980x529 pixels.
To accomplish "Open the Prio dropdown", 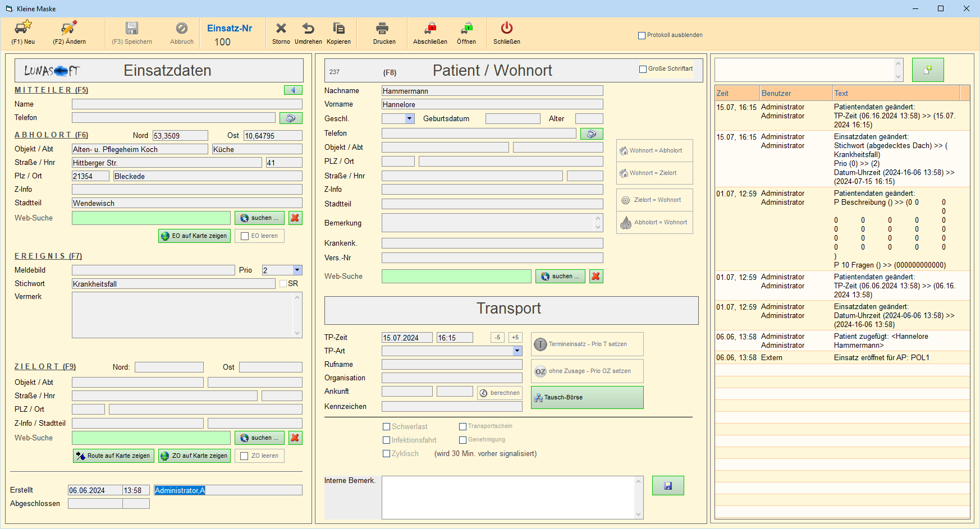I will [x=297, y=270].
